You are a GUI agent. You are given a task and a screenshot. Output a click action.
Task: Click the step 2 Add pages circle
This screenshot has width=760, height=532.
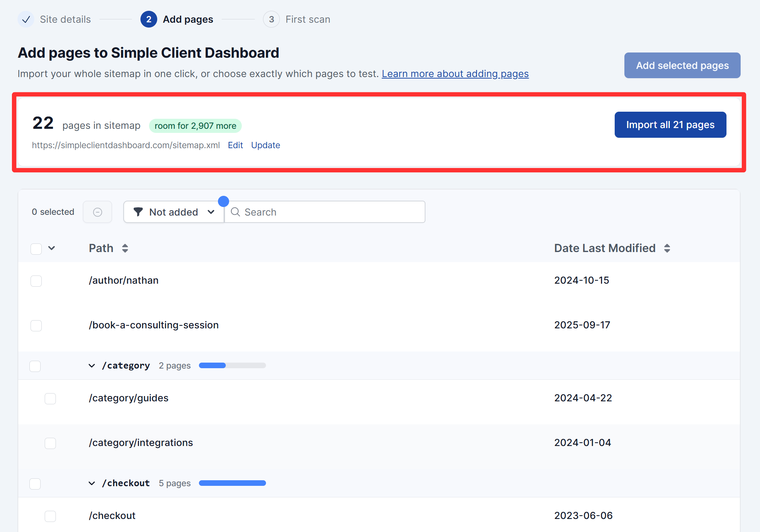(149, 19)
